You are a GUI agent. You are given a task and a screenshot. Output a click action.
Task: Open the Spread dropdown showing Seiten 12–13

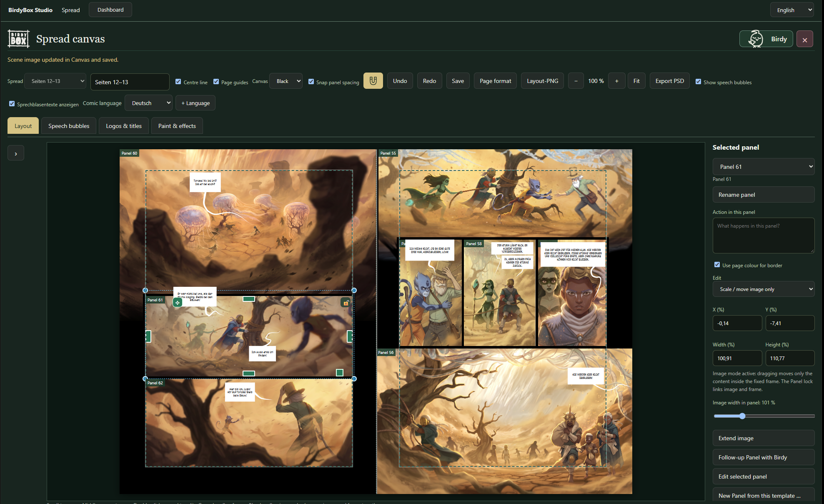(55, 81)
